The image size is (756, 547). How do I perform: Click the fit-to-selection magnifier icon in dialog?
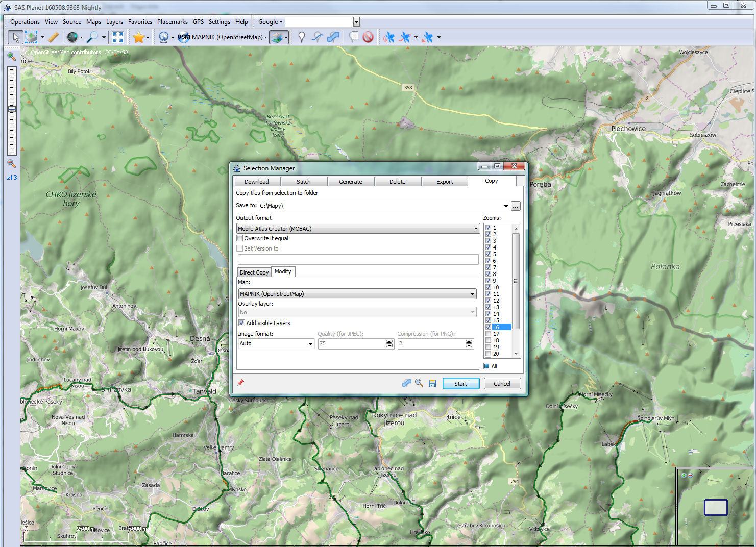point(419,383)
